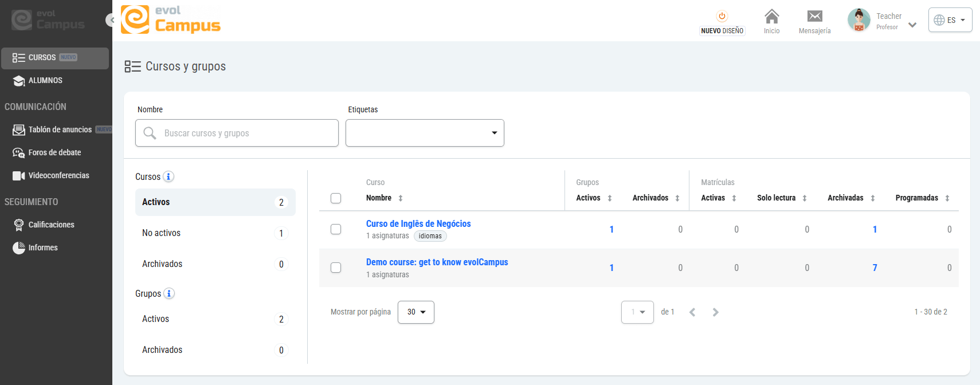
Task: Click the Cursos info icon
Action: [168, 176]
